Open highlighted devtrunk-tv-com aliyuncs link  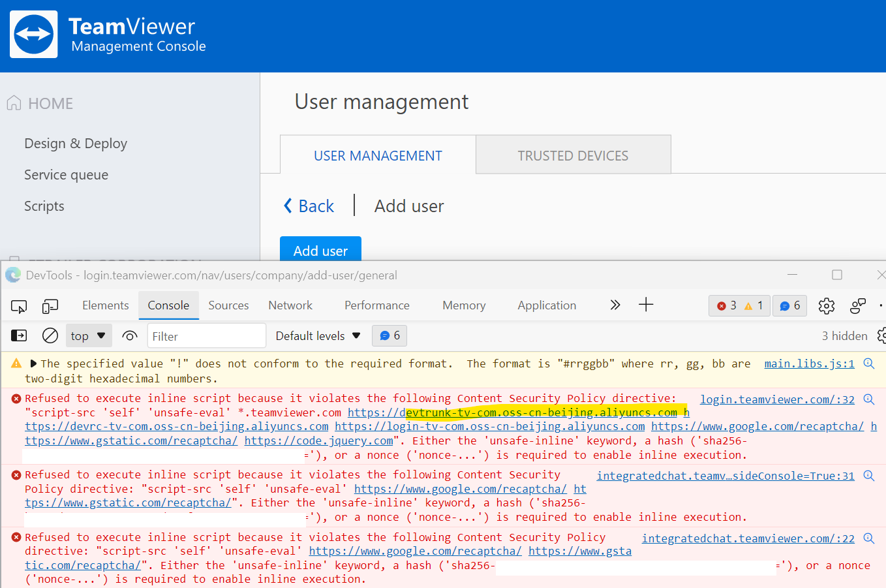(x=512, y=412)
